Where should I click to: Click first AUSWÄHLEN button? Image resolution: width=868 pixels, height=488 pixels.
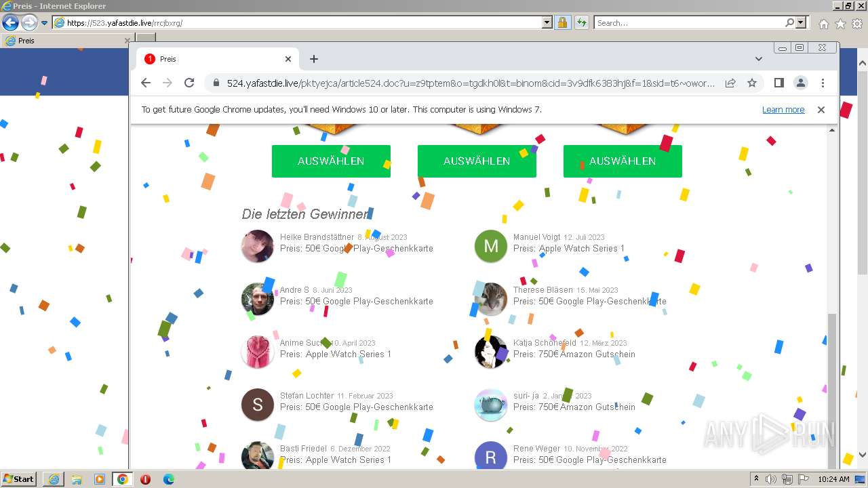(x=331, y=161)
